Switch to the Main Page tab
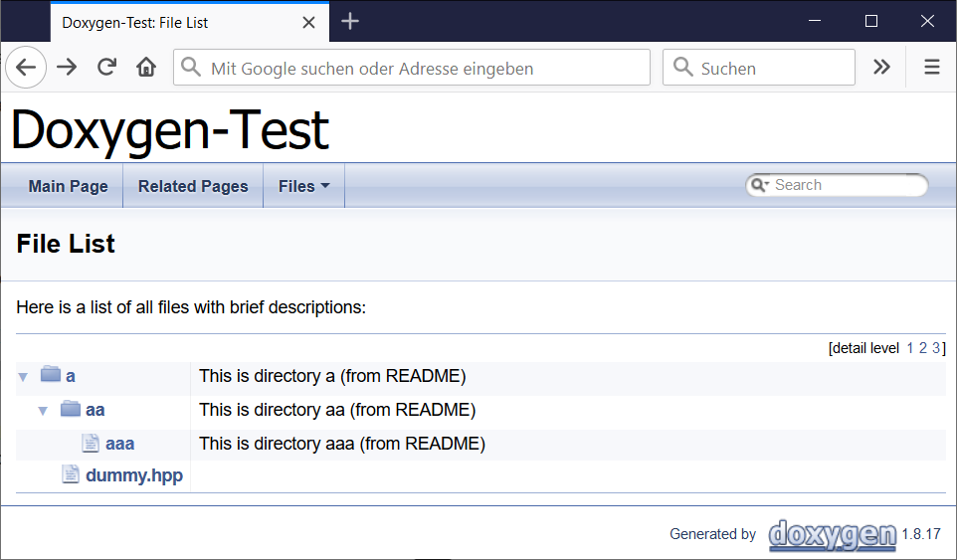The image size is (957, 560). pos(69,186)
